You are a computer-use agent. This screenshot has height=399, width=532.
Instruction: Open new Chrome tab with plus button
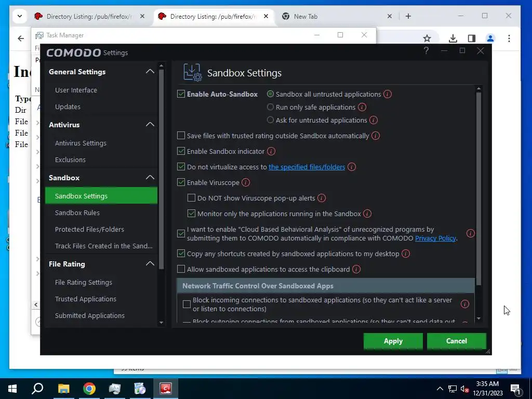tap(408, 16)
